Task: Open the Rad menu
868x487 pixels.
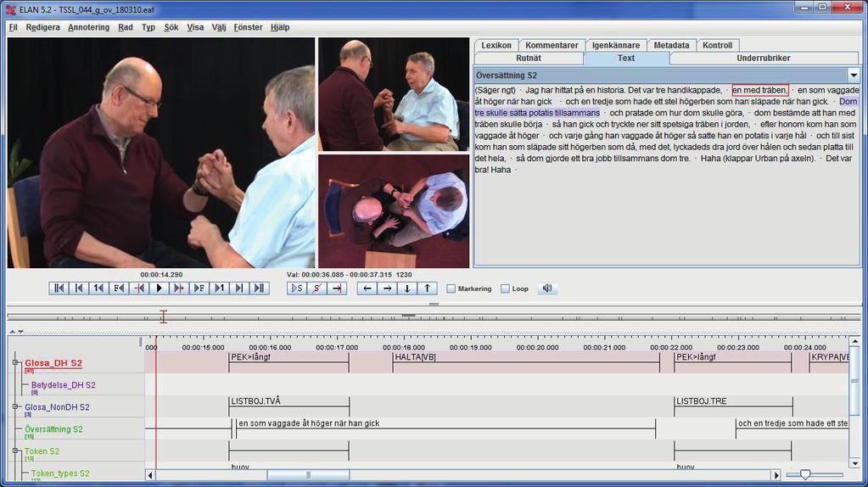Action: tap(125, 27)
